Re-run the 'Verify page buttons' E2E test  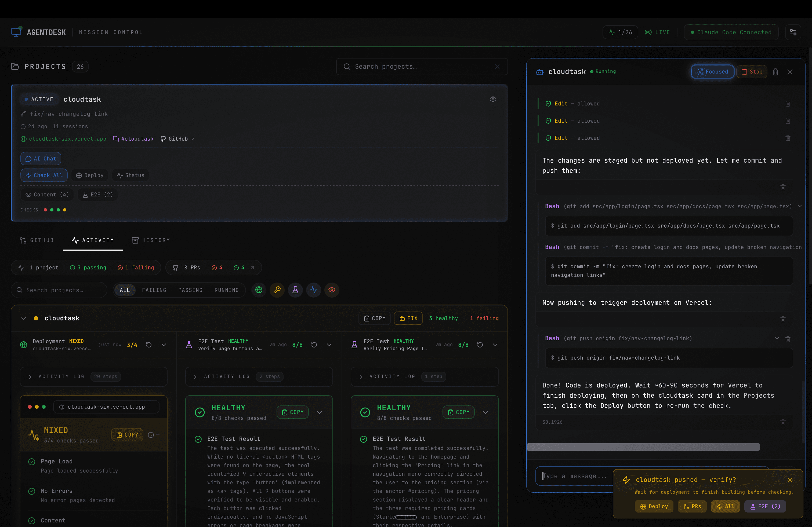point(314,345)
